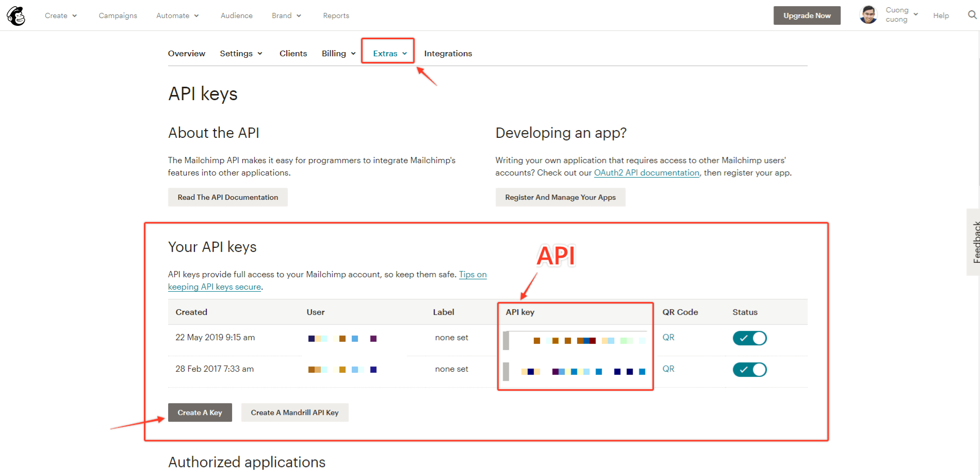
Task: Open QR code for 28 Feb 2017 key
Action: tap(668, 369)
